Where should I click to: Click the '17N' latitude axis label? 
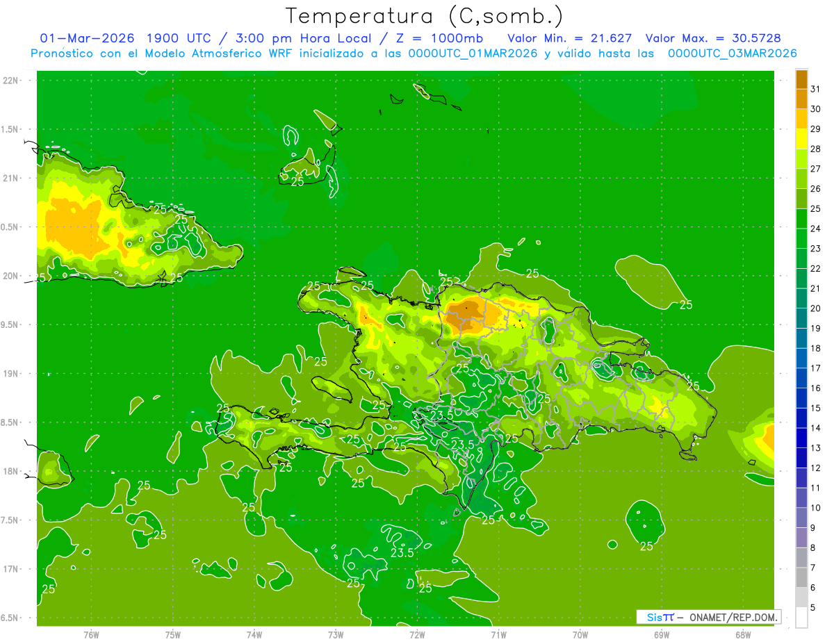11,569
